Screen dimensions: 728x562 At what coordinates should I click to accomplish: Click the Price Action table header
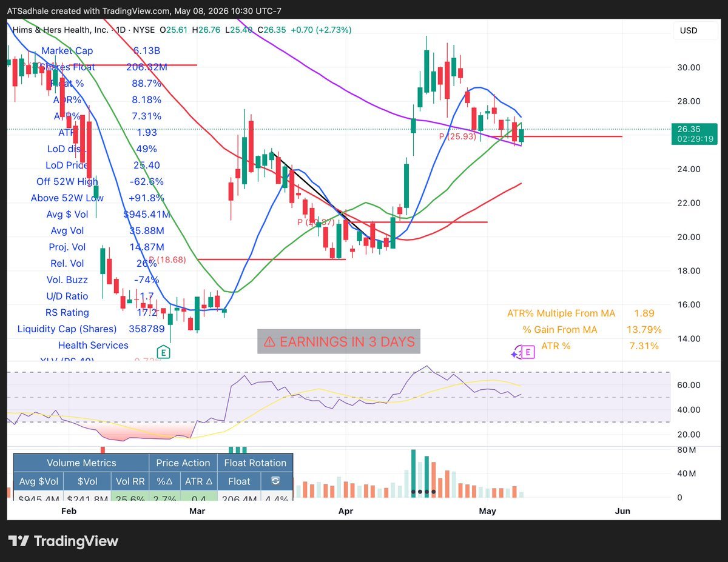[183, 463]
